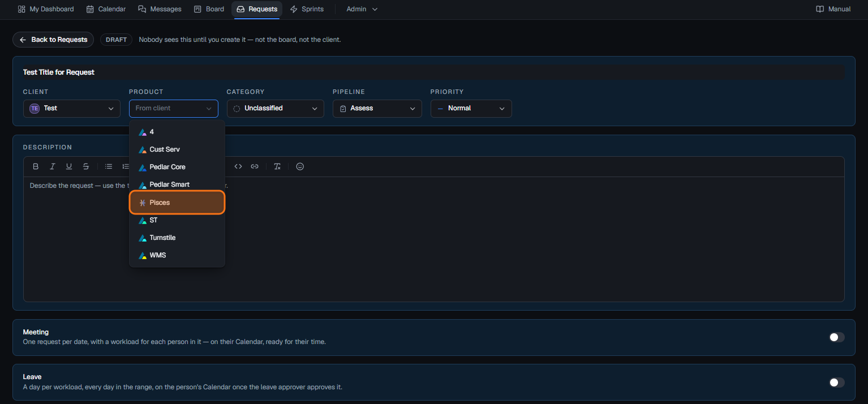Choose Pedlar Smart from the product list
This screenshot has height=404, width=868.
[177, 184]
